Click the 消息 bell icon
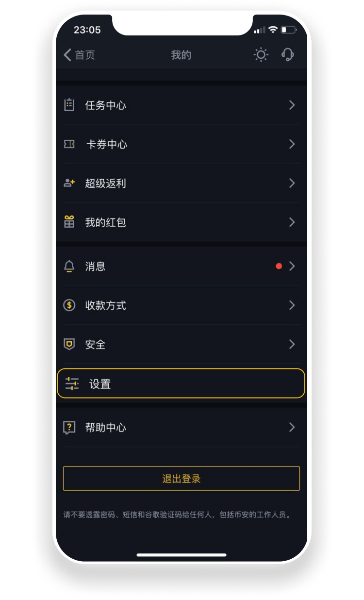 tap(69, 266)
